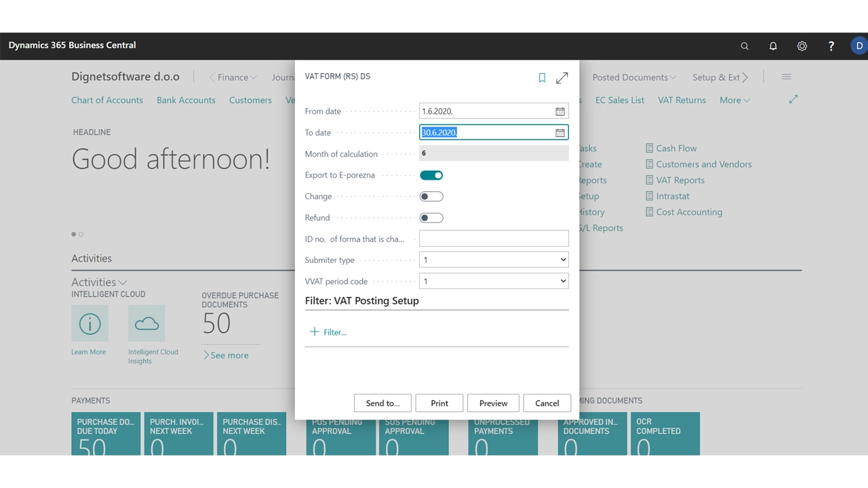Expand the Activities section chevron
868x488 pixels.
tap(123, 282)
